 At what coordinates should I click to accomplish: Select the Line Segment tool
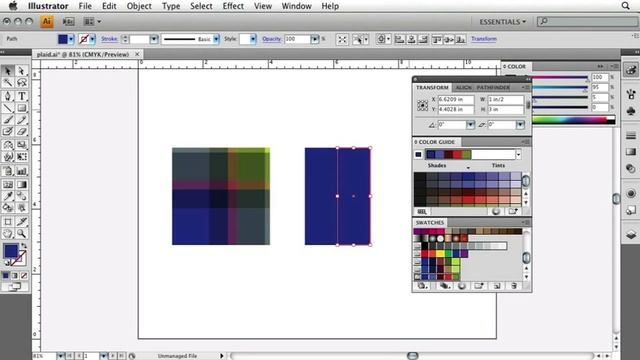tap(8, 108)
